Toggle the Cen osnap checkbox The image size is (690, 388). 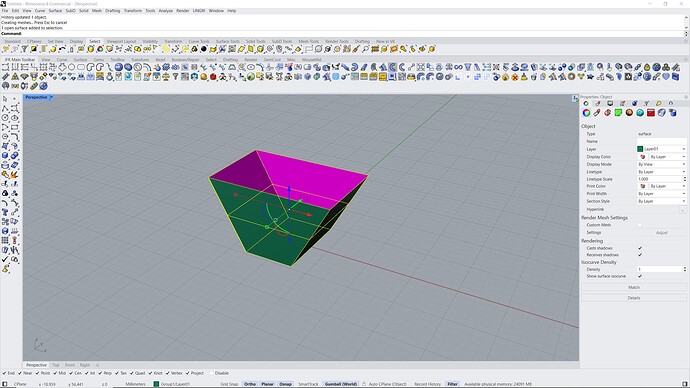[71, 373]
